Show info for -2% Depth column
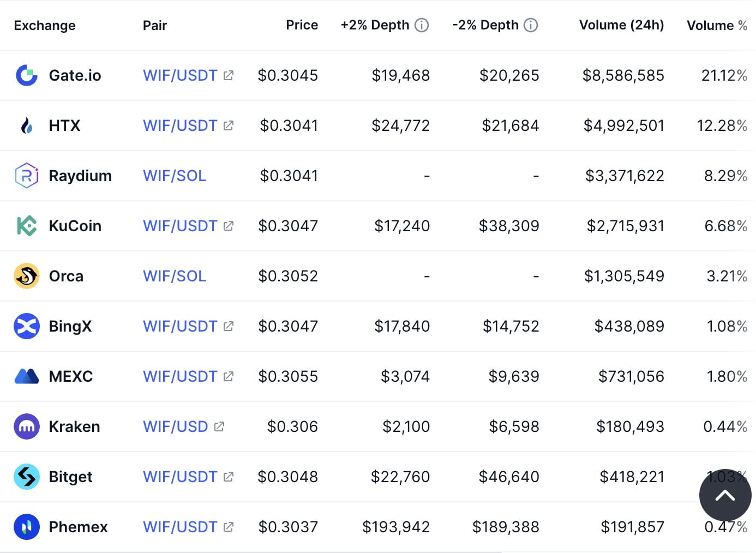 click(531, 25)
